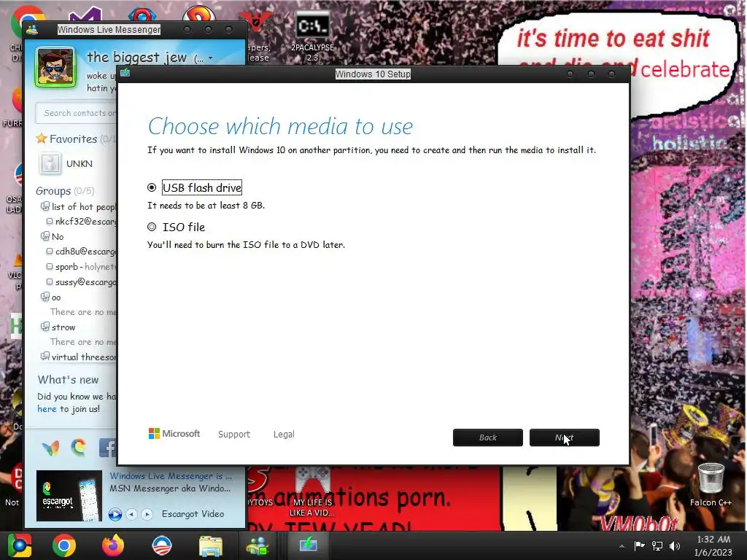This screenshot has height=560, width=747.
Task: Play the Escargot Video
Action: point(115,514)
